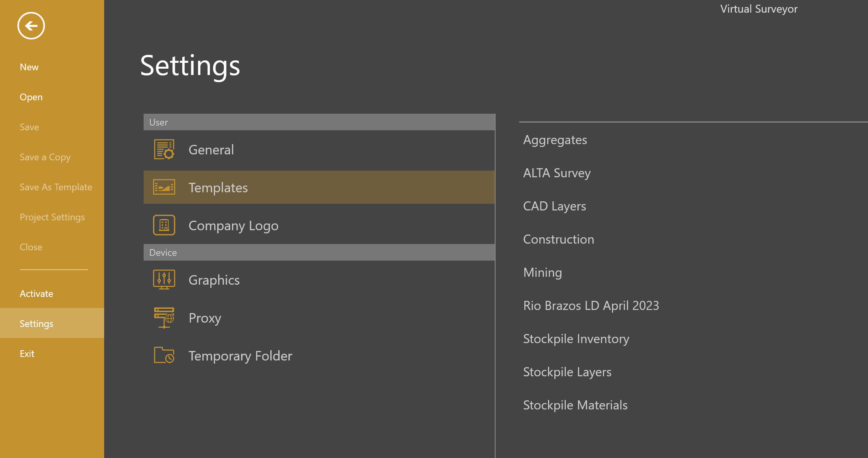The width and height of the screenshot is (868, 458).
Task: Switch to Company Logo settings
Action: [233, 225]
